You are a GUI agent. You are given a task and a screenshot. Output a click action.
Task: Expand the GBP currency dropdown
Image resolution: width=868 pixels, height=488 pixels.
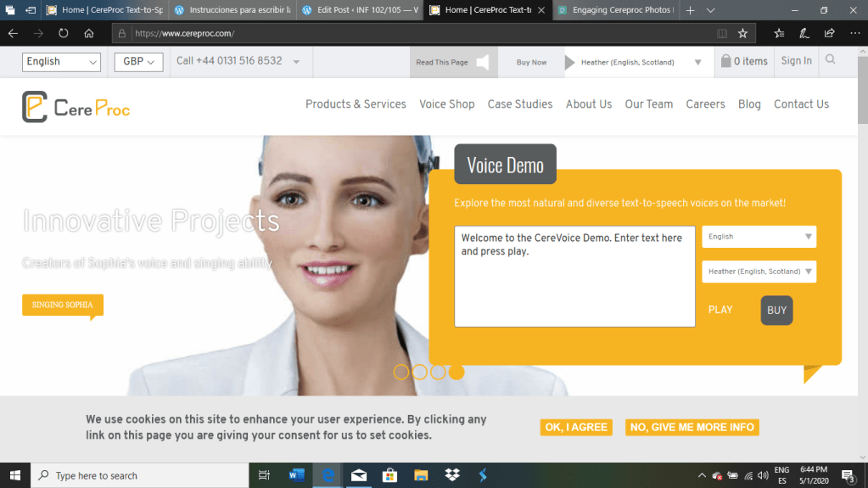[138, 62]
